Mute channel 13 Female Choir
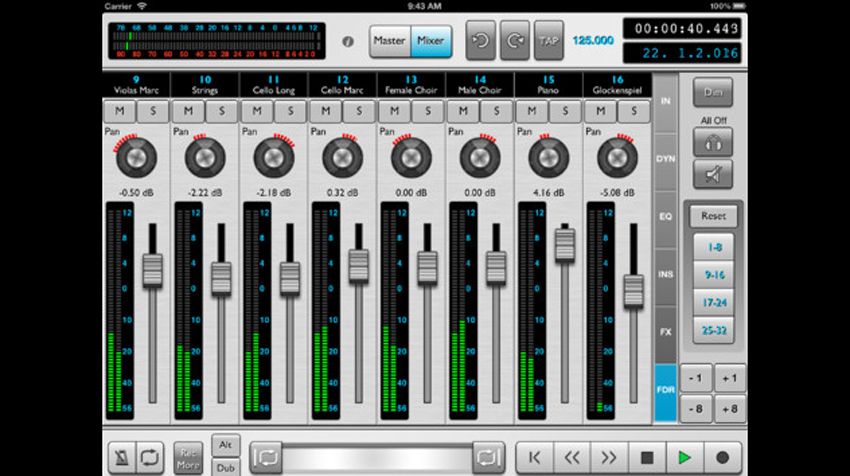850x476 pixels. point(395,111)
